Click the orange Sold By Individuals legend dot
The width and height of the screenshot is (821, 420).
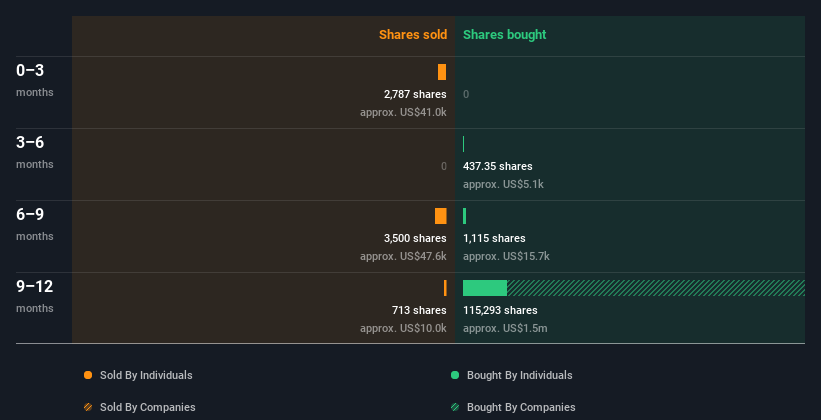pos(88,375)
